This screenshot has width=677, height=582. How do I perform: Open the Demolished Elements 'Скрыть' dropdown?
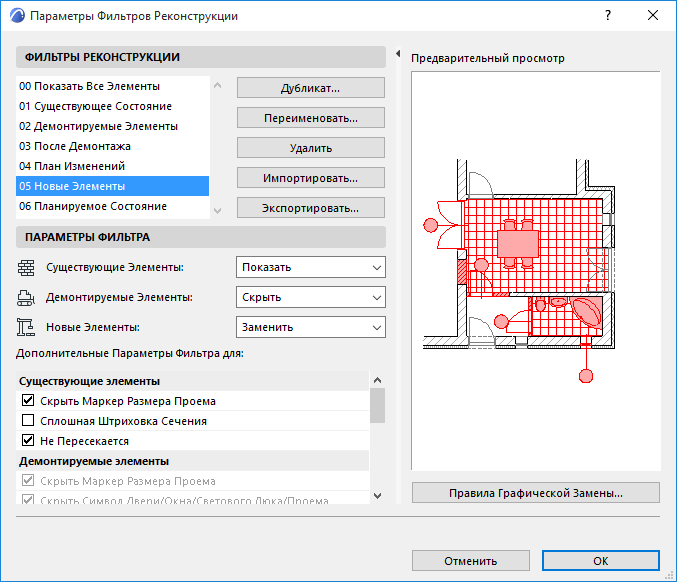(310, 297)
